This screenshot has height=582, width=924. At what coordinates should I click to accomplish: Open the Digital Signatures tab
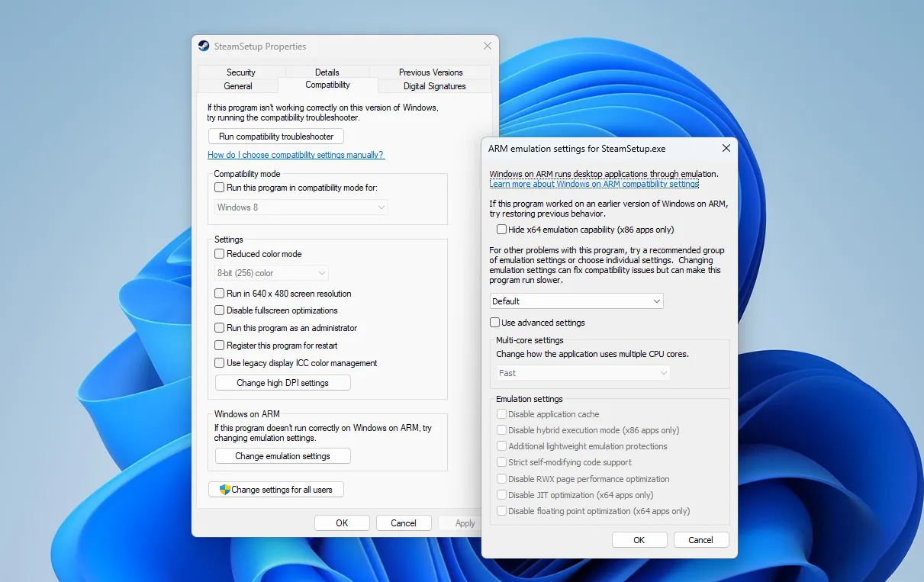click(x=434, y=86)
